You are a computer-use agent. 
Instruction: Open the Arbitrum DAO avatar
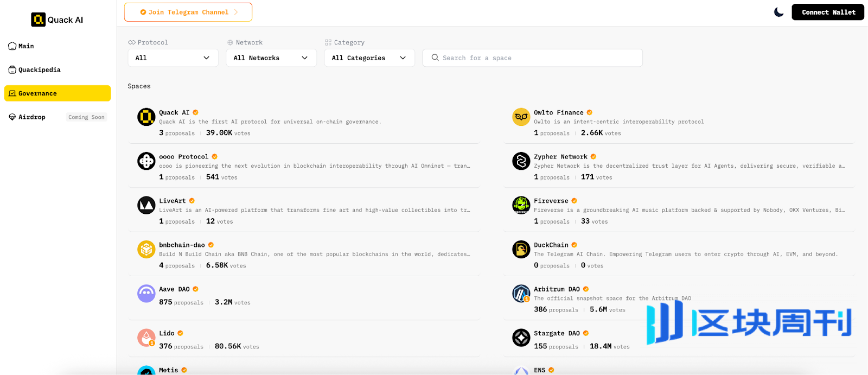coord(521,294)
